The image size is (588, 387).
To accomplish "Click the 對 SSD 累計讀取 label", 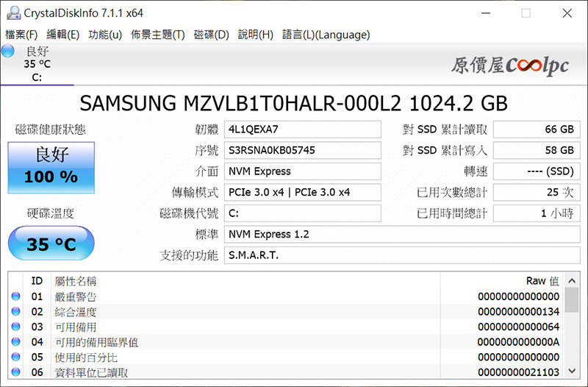I will coord(445,129).
